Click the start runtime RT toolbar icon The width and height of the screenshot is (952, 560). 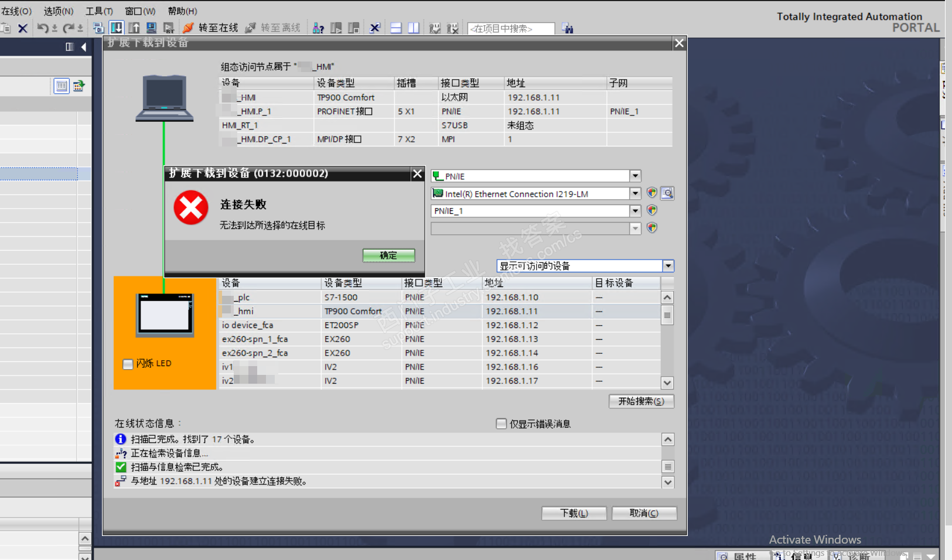tap(169, 28)
